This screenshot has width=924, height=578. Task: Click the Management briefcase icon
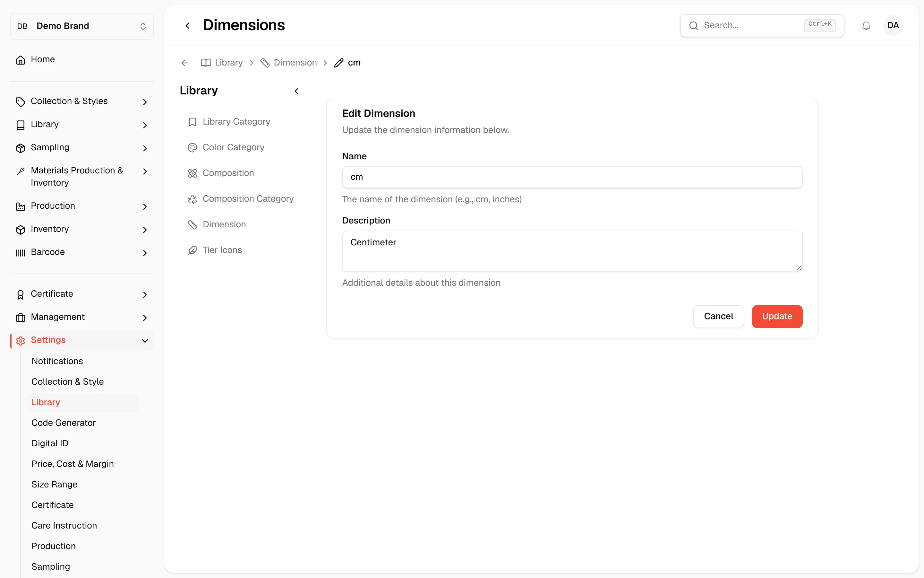21,317
